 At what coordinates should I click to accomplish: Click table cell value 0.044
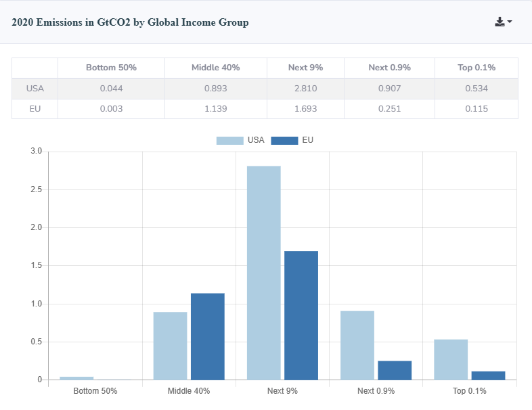pyautogui.click(x=111, y=89)
